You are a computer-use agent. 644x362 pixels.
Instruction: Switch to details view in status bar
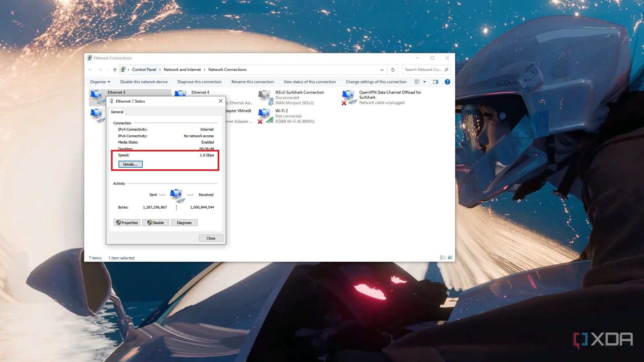(x=443, y=258)
